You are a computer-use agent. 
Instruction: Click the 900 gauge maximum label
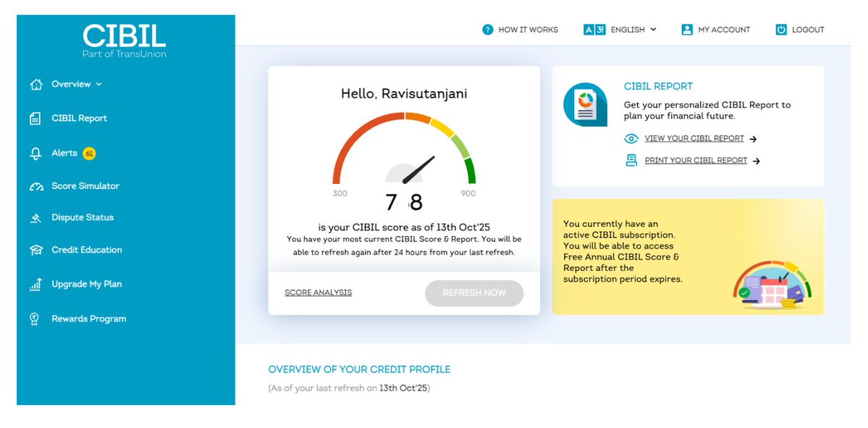coord(468,194)
